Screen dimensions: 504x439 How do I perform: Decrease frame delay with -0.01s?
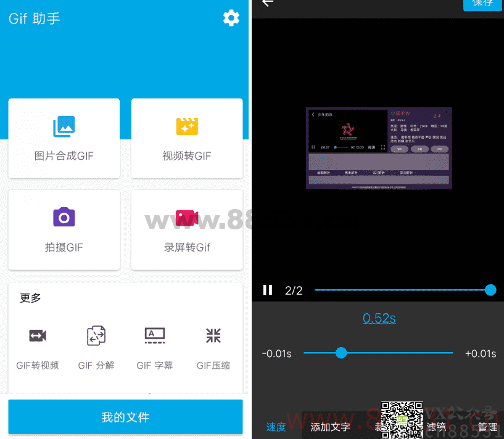pos(276,354)
